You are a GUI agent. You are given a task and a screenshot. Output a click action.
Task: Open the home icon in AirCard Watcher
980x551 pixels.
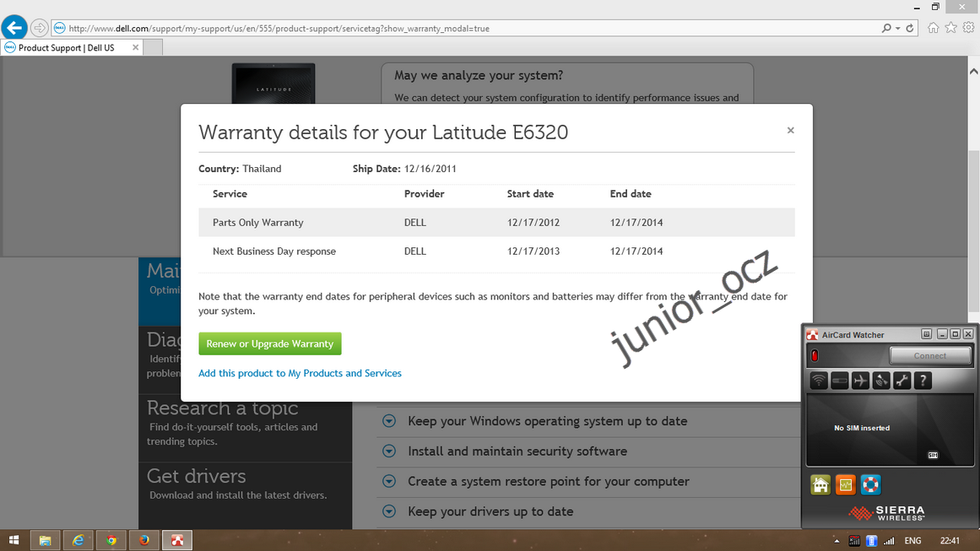point(820,485)
